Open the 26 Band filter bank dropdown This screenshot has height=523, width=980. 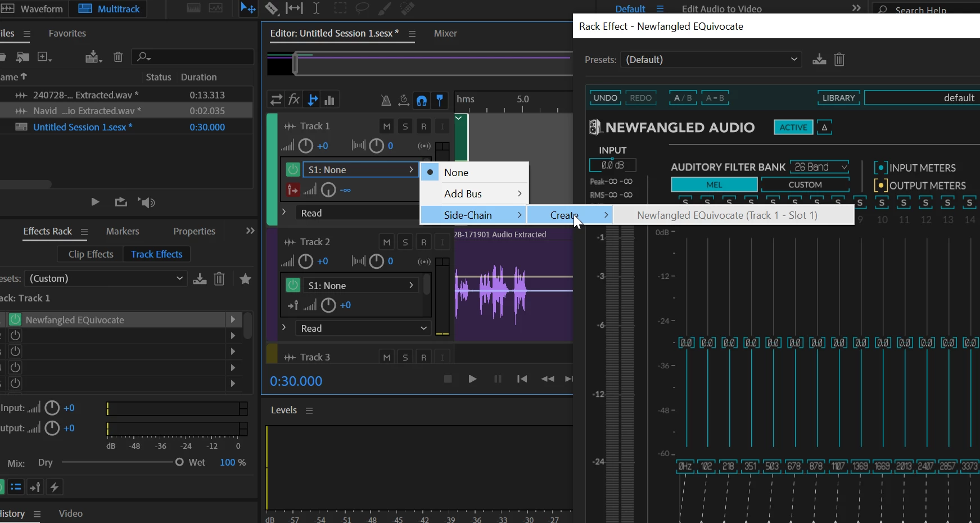pyautogui.click(x=820, y=167)
